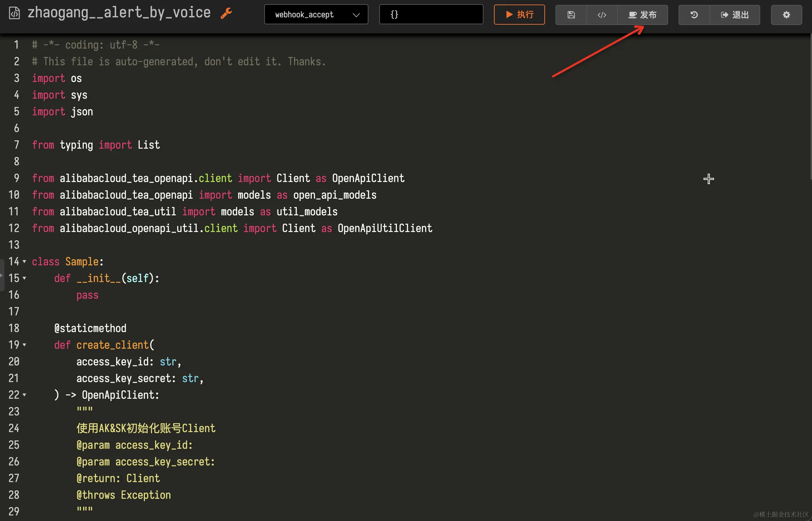Click the orange wrench icon
The image size is (812, 521).
click(x=226, y=14)
